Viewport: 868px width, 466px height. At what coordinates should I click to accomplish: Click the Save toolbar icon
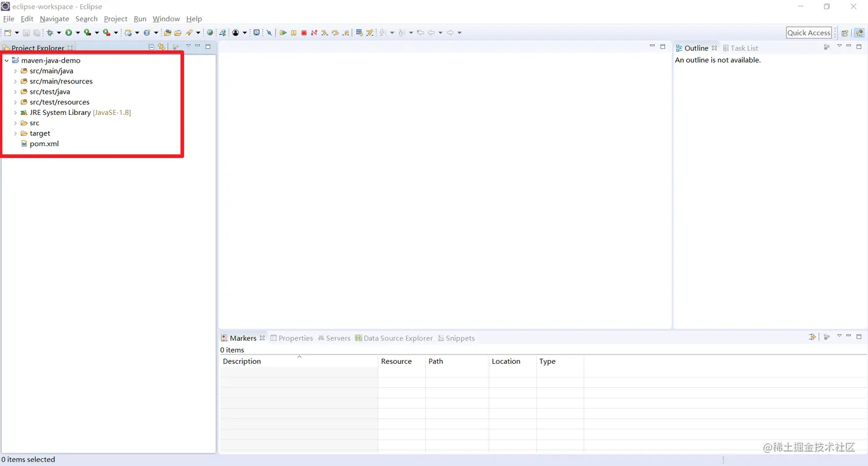click(26, 33)
